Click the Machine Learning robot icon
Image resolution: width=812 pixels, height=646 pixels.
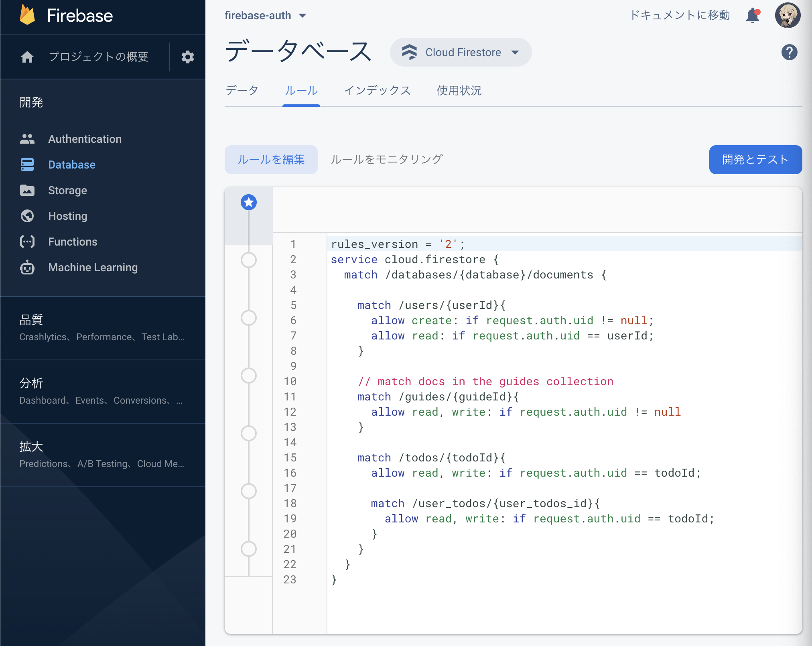[x=27, y=267]
